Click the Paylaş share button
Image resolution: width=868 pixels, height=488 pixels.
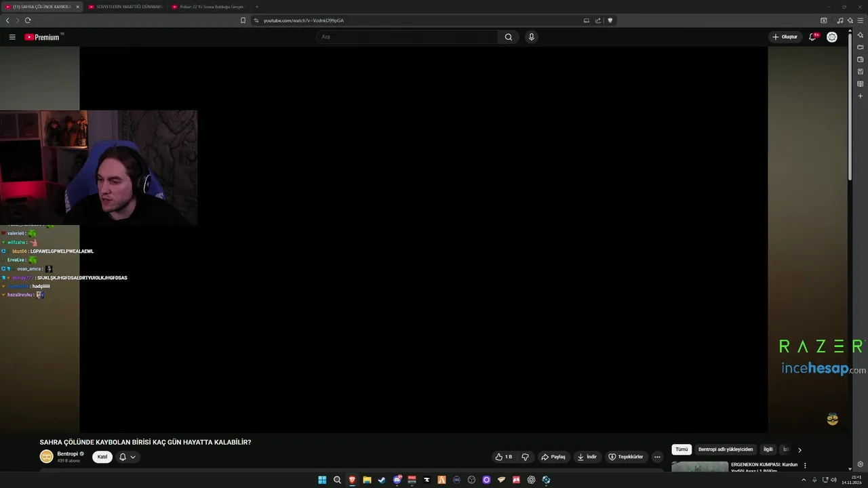pyautogui.click(x=553, y=457)
